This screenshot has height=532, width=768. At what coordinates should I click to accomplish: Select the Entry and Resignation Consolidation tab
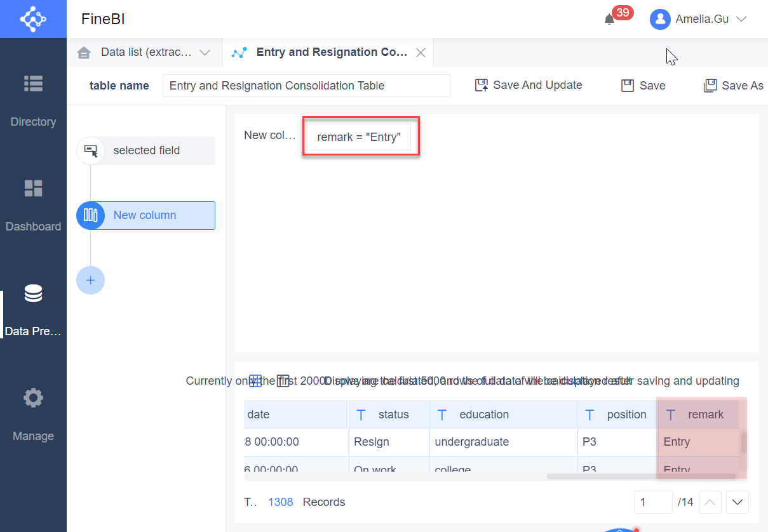pyautogui.click(x=324, y=53)
